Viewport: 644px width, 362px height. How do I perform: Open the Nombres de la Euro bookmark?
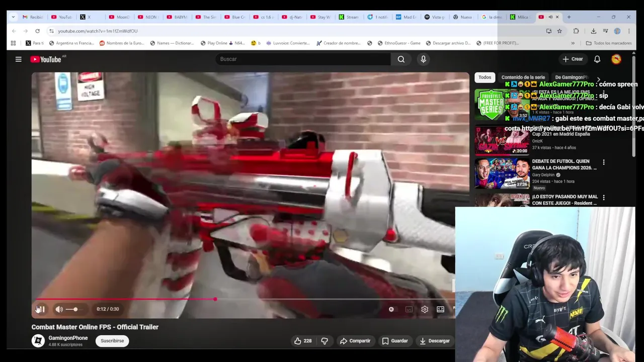click(122, 43)
